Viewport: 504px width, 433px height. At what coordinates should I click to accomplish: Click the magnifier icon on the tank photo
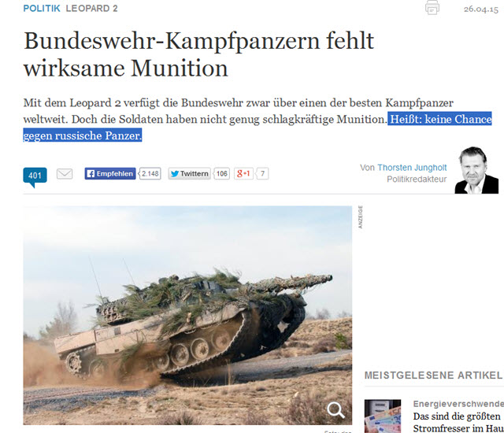tap(335, 410)
